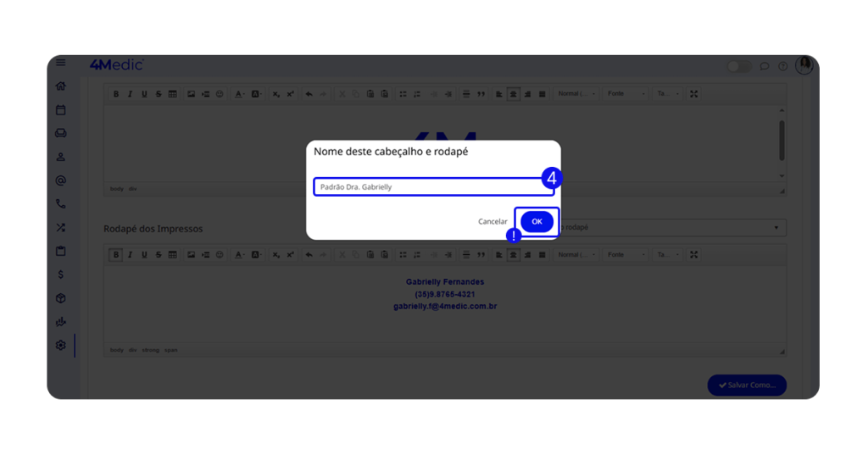Open the calendar from the sidebar
Screen dimensions: 868x455
61,110
